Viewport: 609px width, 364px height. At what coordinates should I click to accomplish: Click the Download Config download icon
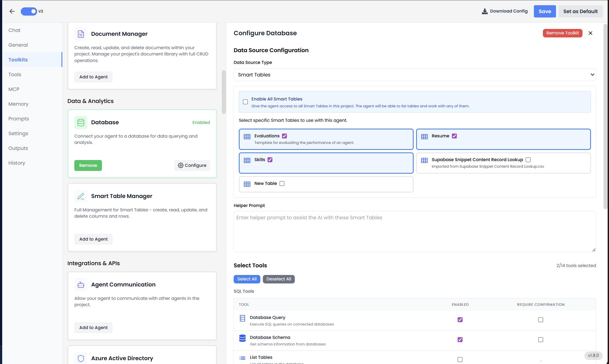485,11
